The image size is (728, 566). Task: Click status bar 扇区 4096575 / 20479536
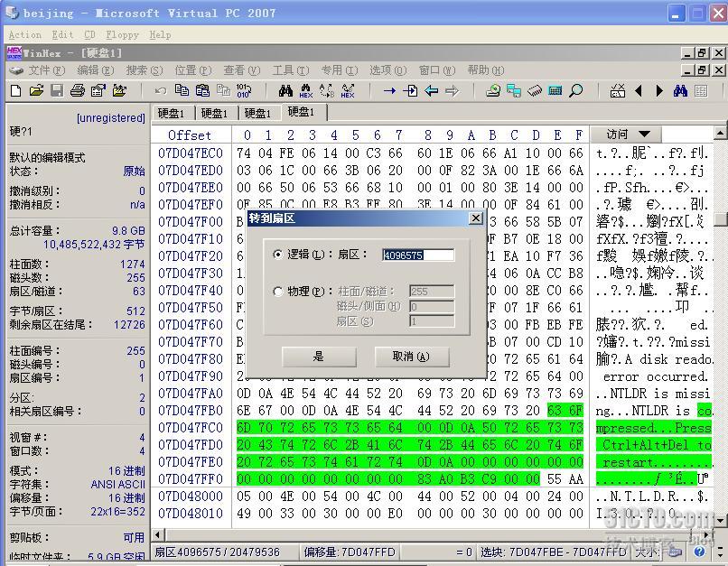218,552
